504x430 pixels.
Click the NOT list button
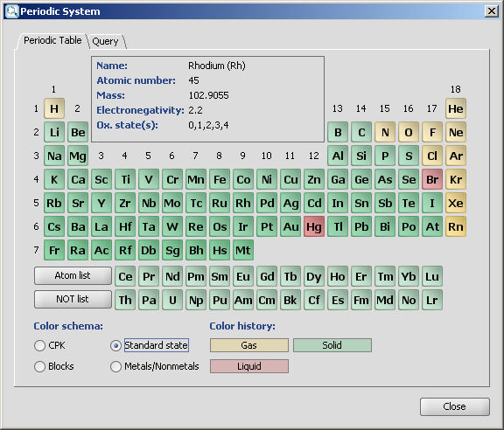pos(73,299)
